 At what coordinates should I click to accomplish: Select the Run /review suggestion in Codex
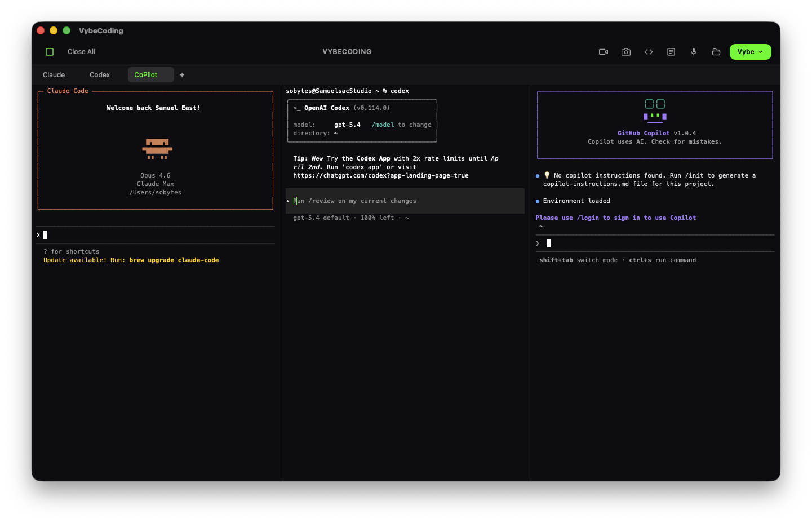point(355,201)
